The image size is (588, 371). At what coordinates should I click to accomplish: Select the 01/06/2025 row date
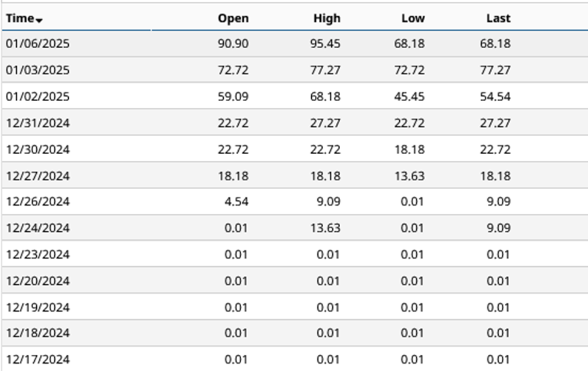click(37, 44)
